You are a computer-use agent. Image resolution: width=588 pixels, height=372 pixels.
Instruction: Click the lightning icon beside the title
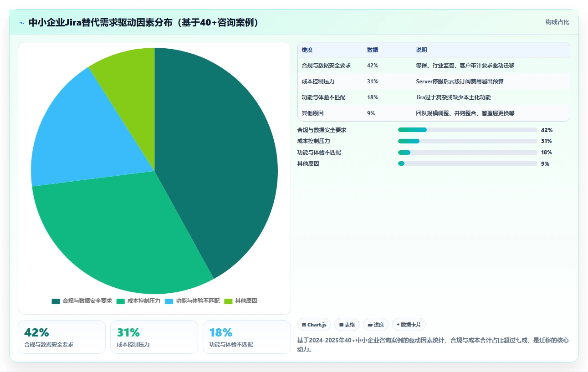click(x=22, y=23)
